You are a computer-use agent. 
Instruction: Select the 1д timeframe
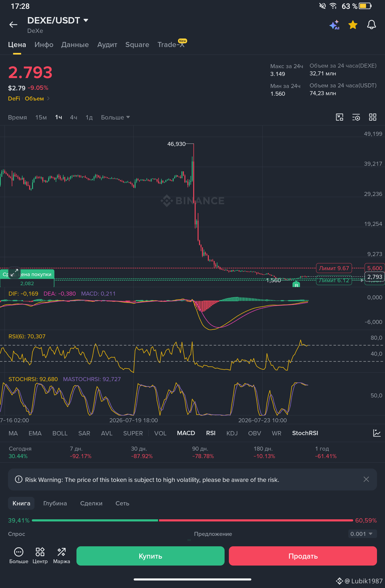point(89,117)
